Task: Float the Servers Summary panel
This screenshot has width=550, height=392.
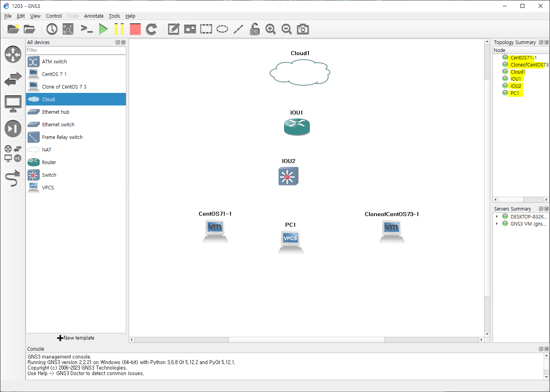Action: click(541, 209)
